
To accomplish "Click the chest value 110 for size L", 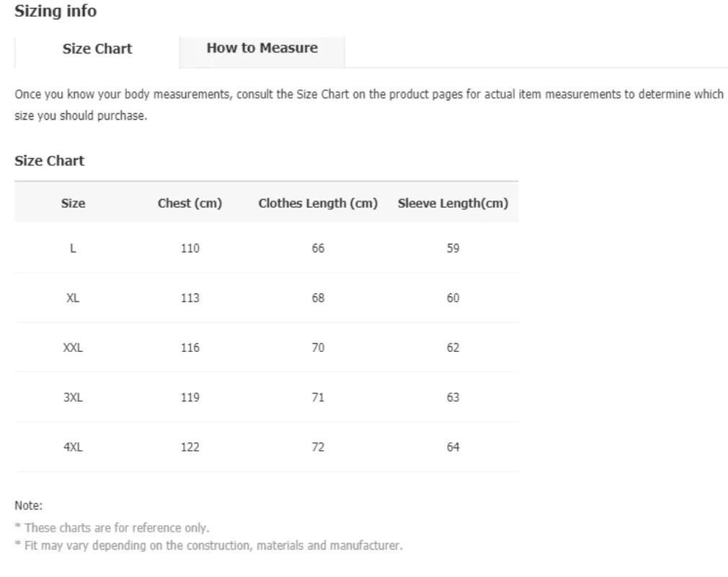I will [190, 247].
